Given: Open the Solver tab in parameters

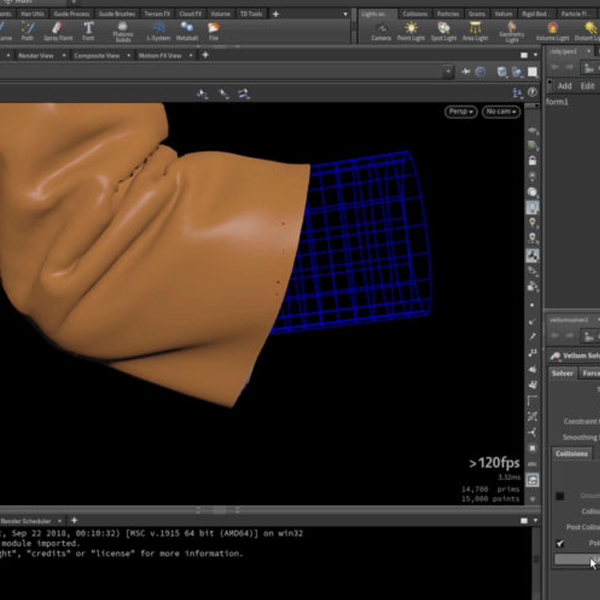Looking at the screenshot, I should click(562, 373).
